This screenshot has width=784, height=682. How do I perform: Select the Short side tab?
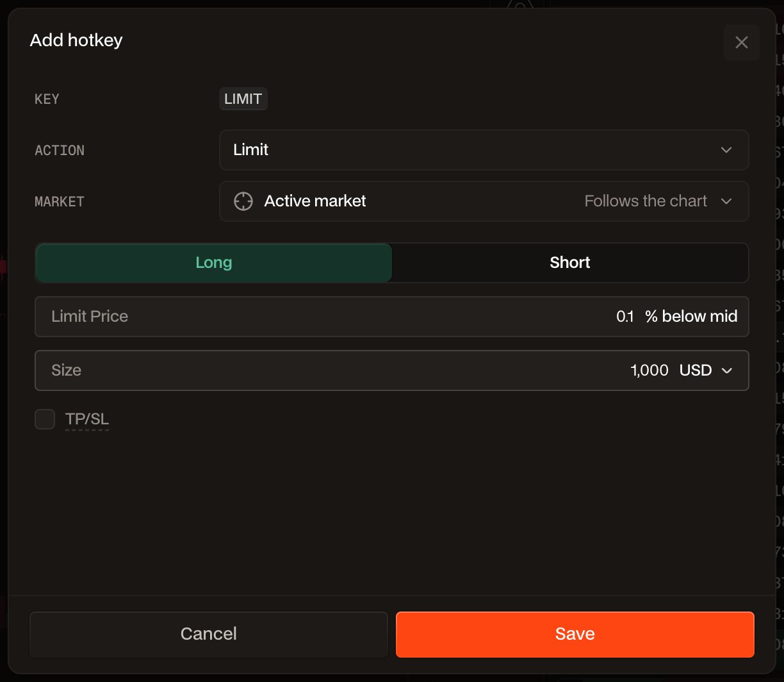pyautogui.click(x=570, y=263)
